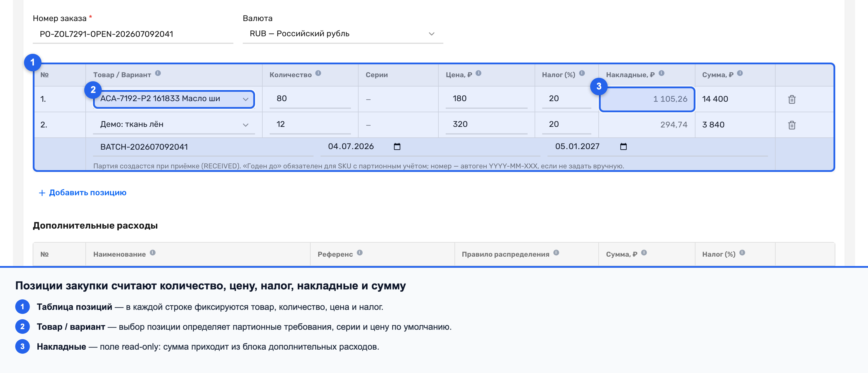Viewport: 868px width, 373px height.
Task: Click date field 04.07.2026
Action: coord(430,147)
